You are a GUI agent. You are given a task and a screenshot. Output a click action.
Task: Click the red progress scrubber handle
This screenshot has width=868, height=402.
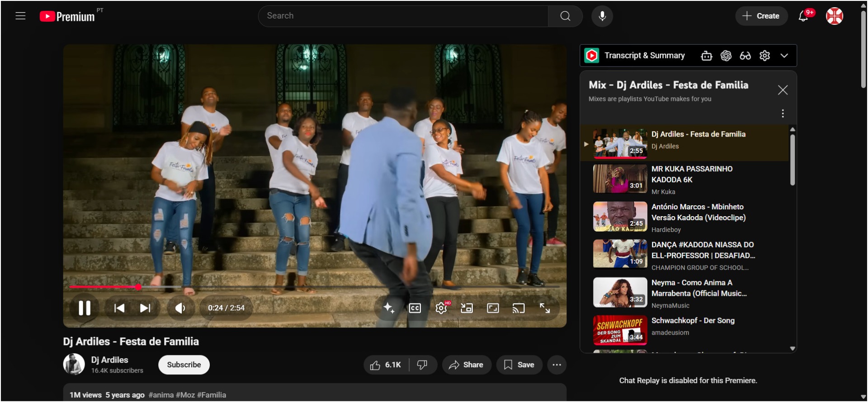tap(138, 287)
